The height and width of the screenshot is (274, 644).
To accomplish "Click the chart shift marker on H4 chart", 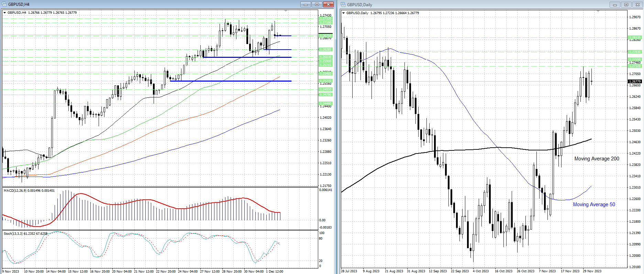I will [286, 11].
